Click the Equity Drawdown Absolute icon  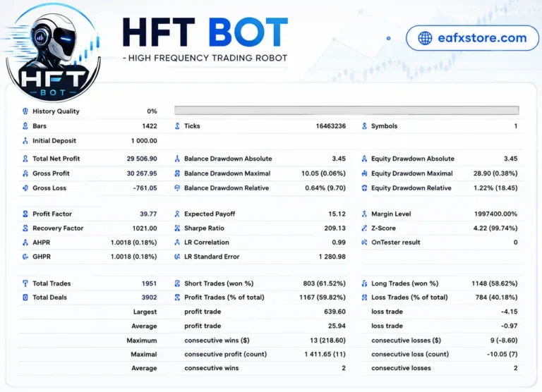(x=364, y=159)
